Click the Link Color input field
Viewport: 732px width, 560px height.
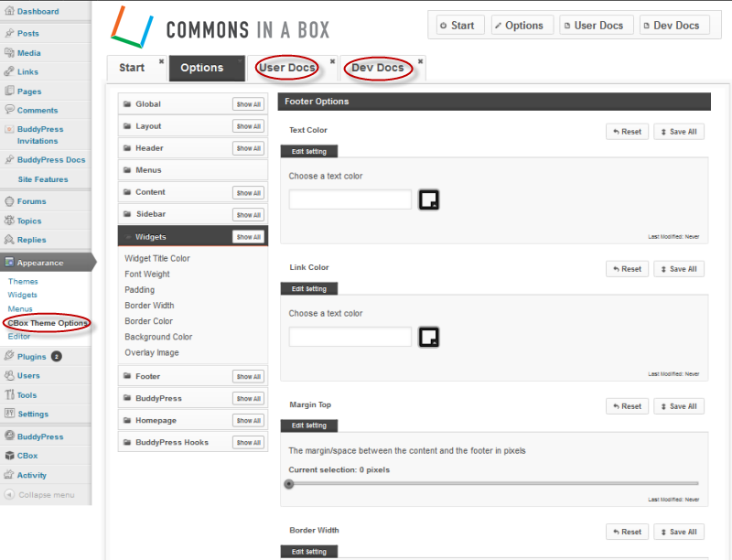[x=350, y=337]
